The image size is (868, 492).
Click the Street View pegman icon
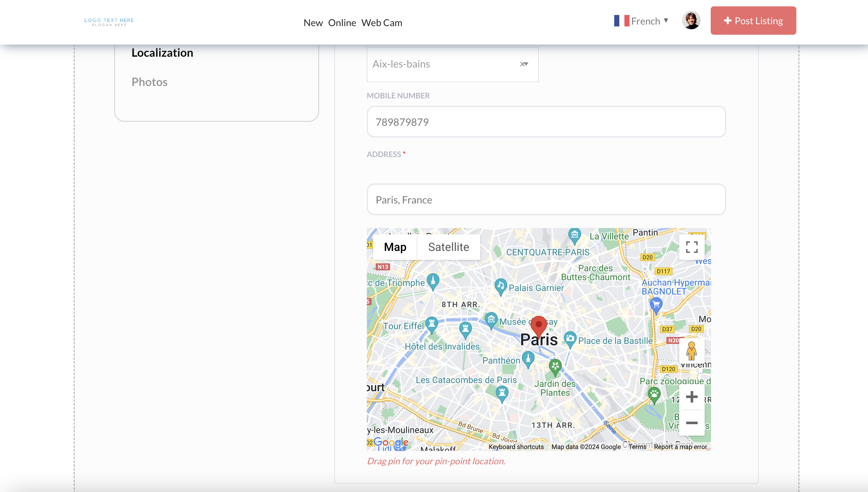tap(691, 351)
